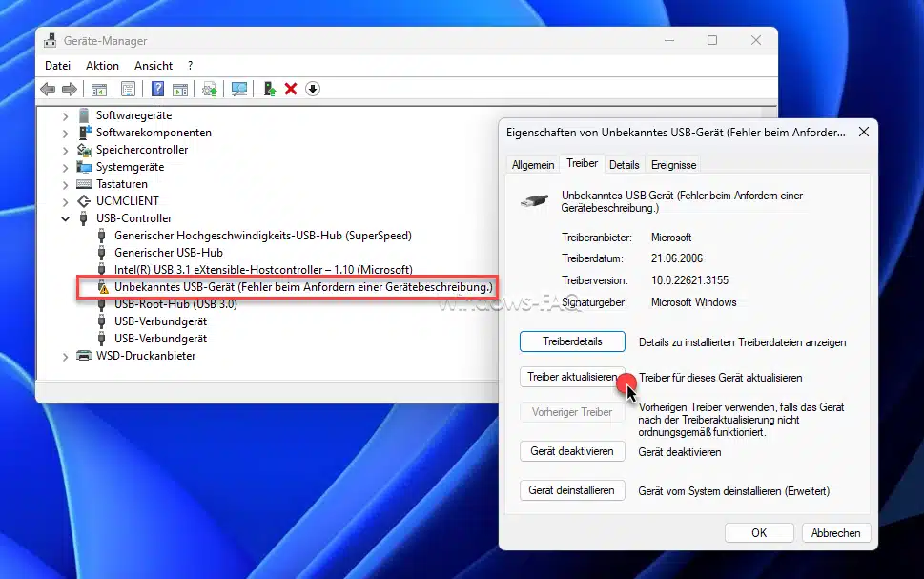Expand the UCMCLIENT node
This screenshot has width=924, height=579.
[x=65, y=201]
